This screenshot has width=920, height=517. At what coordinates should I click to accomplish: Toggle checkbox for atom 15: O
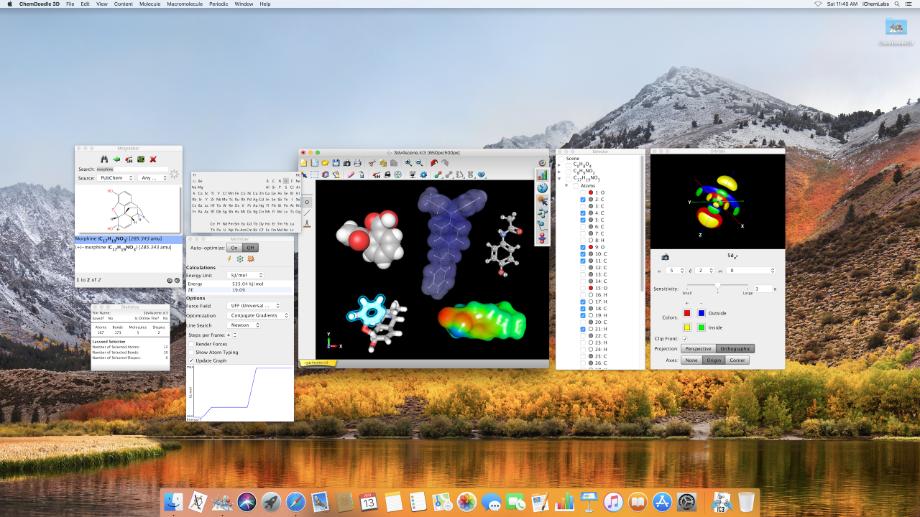(583, 288)
